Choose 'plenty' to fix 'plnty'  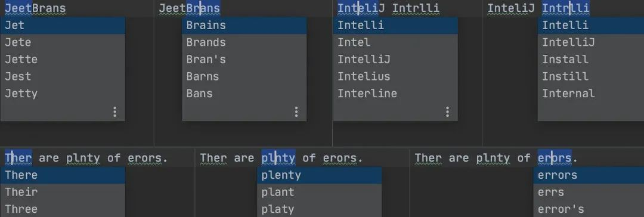pos(320,175)
